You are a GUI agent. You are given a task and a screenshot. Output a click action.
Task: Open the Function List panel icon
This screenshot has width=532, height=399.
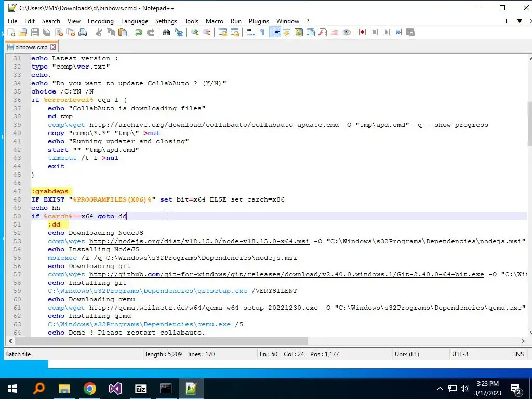323,32
